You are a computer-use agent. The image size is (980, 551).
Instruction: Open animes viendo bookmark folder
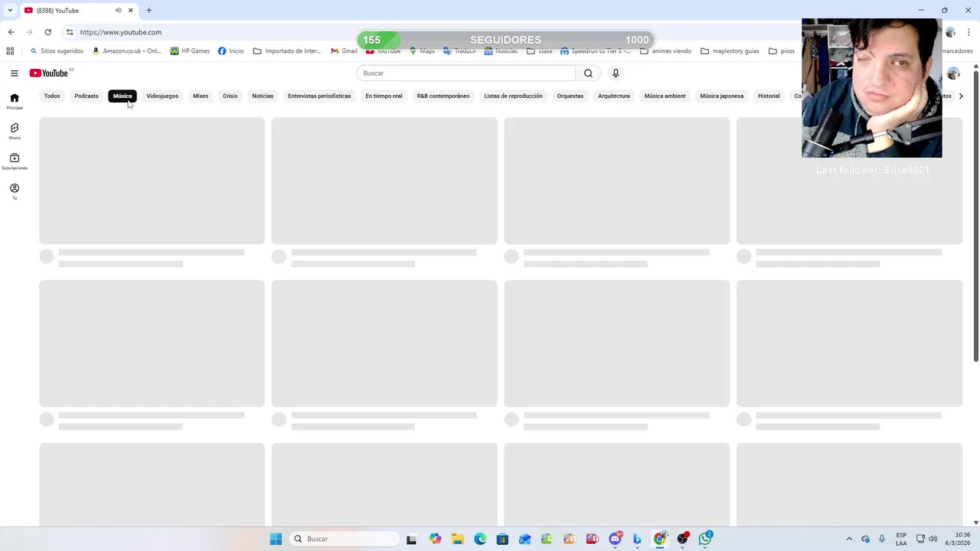click(x=665, y=51)
